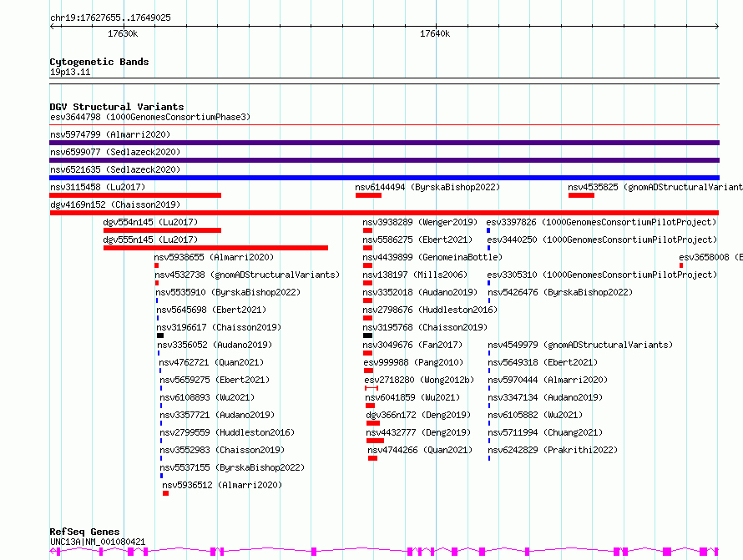Select nsv3356052 (Audano2019) variant
The width and height of the screenshot is (743, 560).
pyautogui.click(x=215, y=345)
